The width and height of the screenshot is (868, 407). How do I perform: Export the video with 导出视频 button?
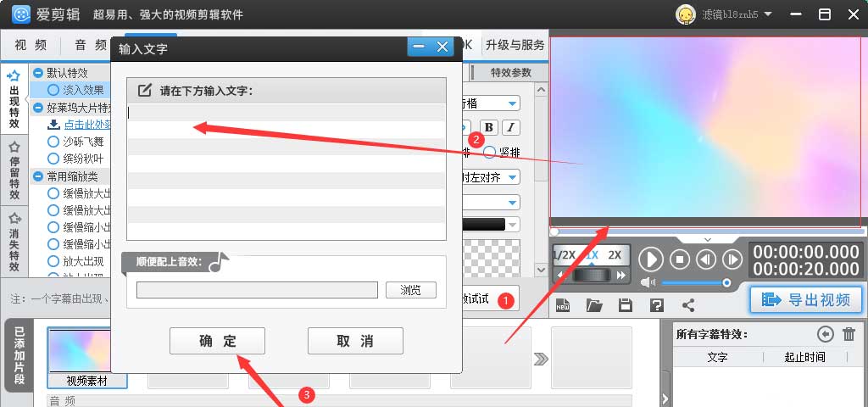[x=807, y=299]
